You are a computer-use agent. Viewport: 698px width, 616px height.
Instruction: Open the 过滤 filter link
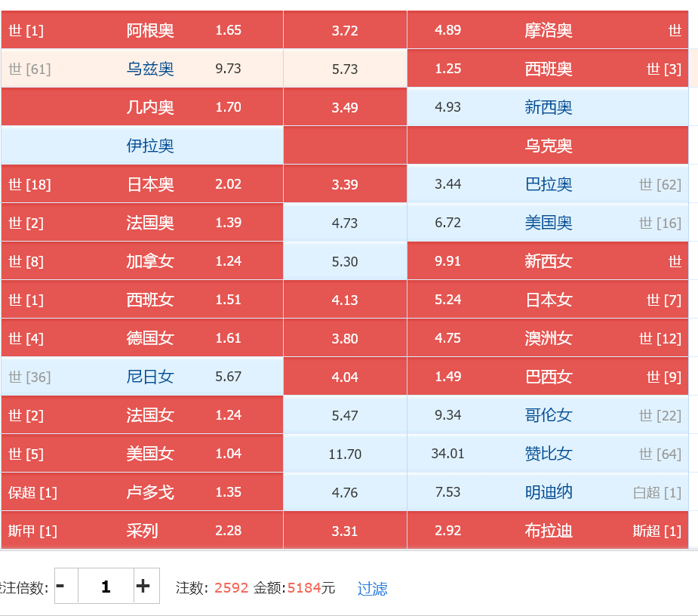(372, 588)
